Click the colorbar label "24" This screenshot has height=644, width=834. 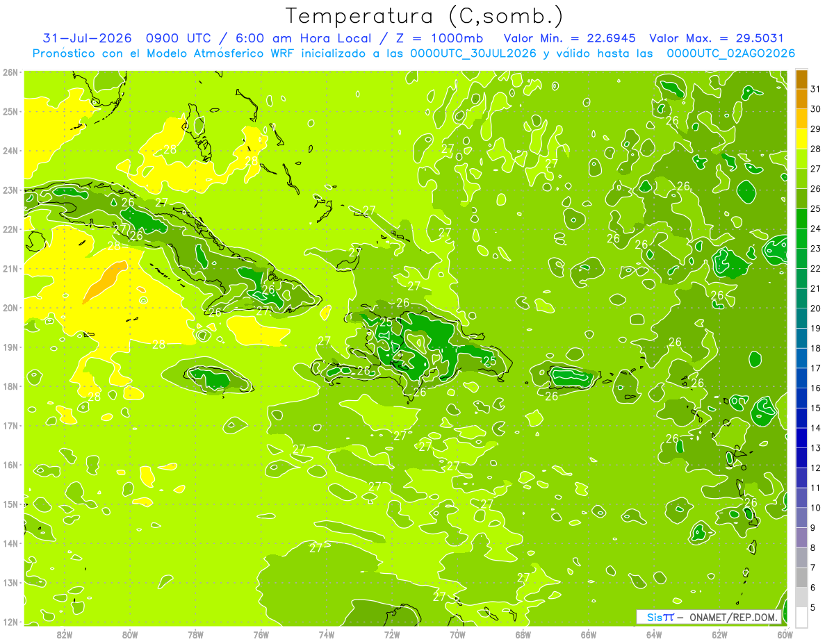point(816,229)
